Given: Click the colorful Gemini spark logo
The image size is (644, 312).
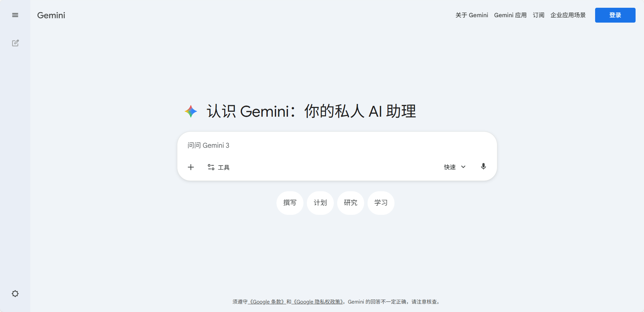Looking at the screenshot, I should click(191, 111).
